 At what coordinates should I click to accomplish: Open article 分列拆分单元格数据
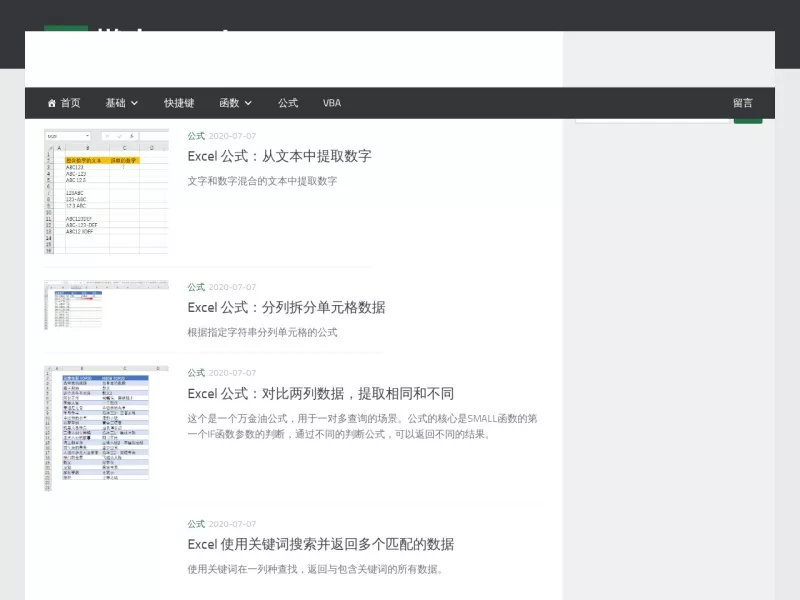286,308
